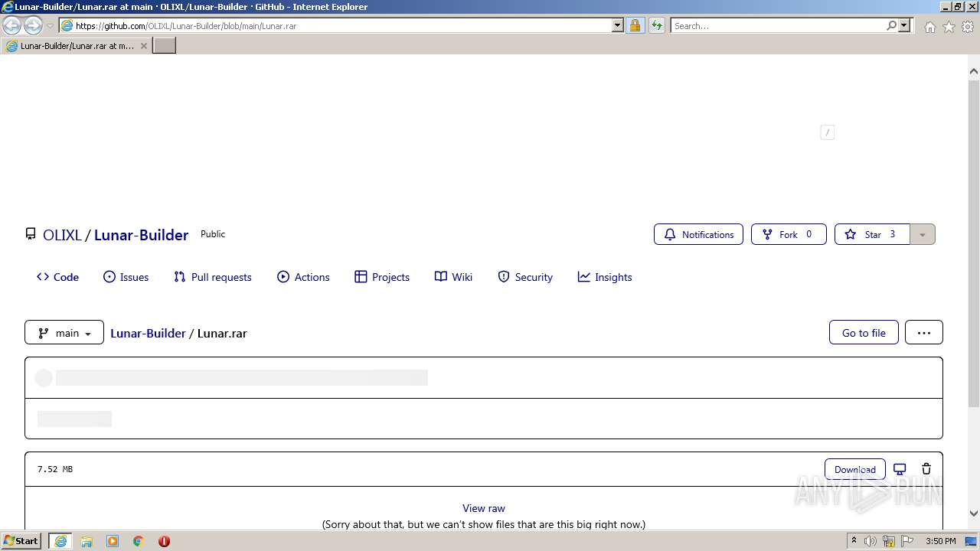Open the Insights tab

pos(605,277)
